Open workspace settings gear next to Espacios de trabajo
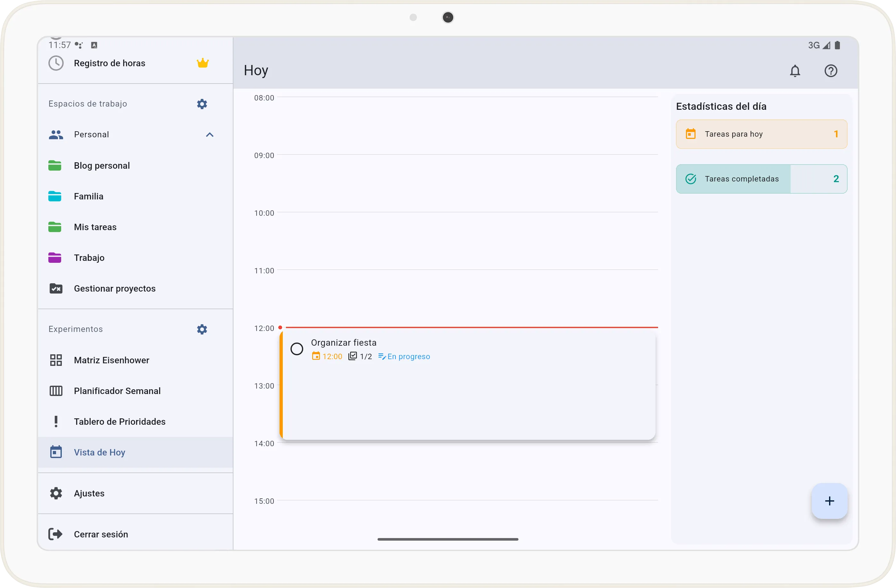The height and width of the screenshot is (588, 896). pyautogui.click(x=202, y=104)
